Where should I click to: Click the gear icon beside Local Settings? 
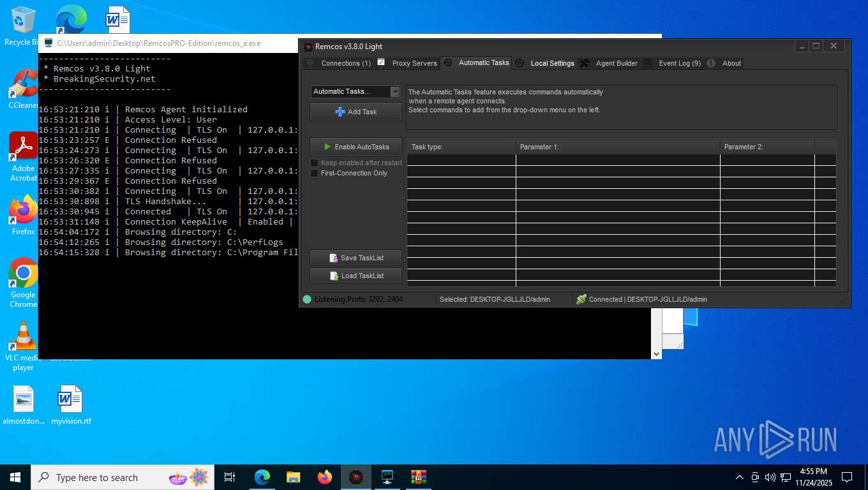[520, 63]
